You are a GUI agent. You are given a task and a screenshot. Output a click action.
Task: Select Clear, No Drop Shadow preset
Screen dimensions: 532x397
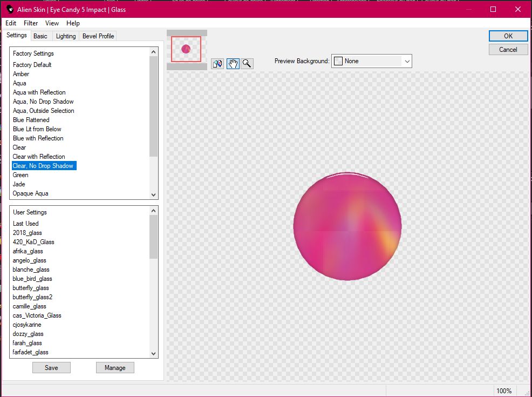point(44,166)
